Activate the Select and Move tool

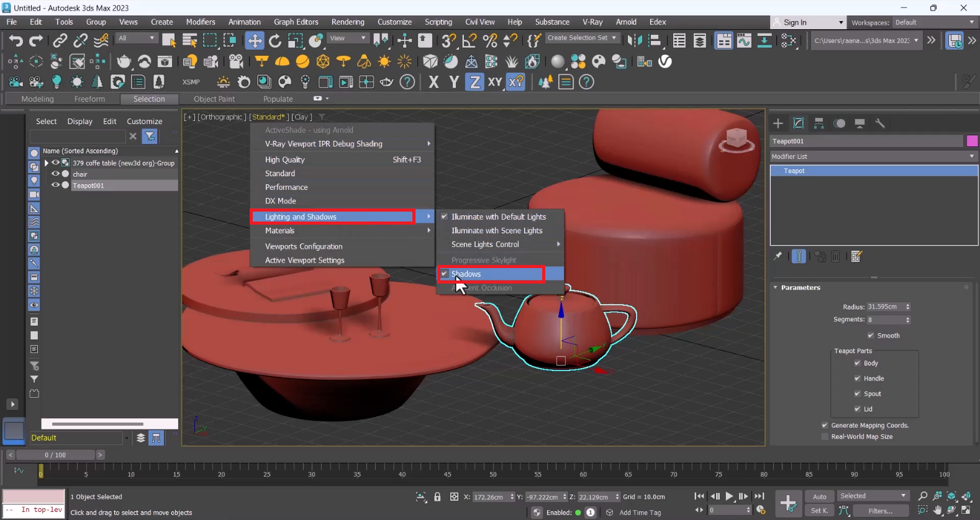pos(255,41)
